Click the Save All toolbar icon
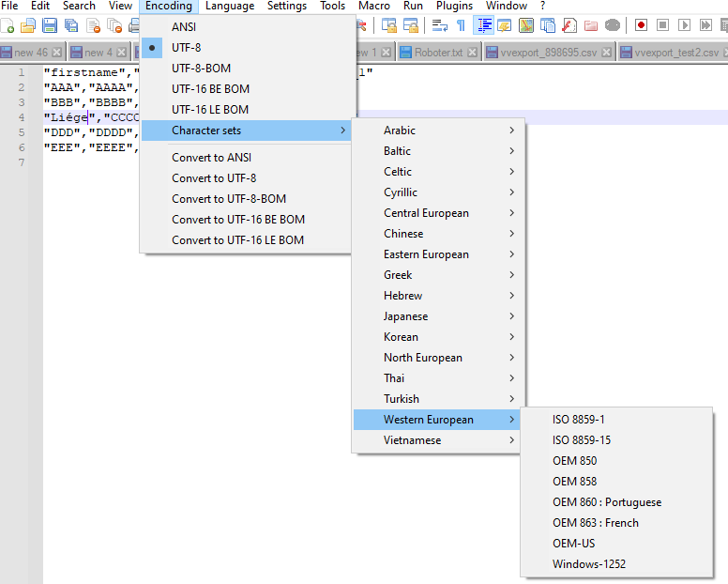 pyautogui.click(x=71, y=25)
